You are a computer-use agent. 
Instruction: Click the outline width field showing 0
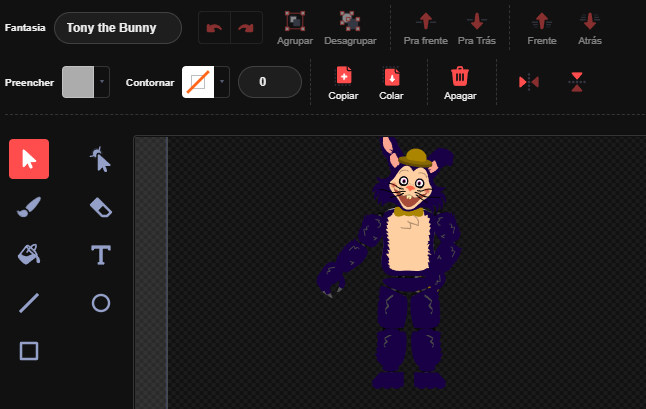point(270,82)
